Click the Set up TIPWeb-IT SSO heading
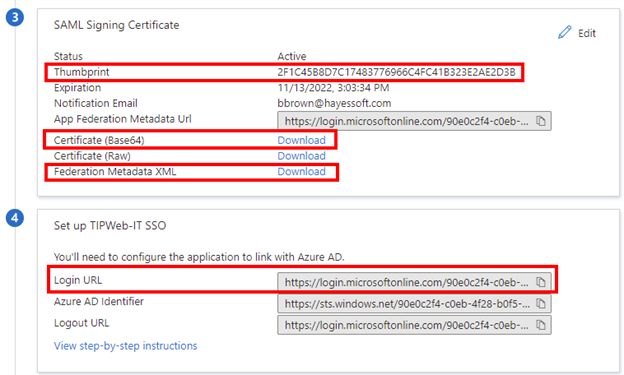This screenshot has height=375, width=624. [110, 226]
